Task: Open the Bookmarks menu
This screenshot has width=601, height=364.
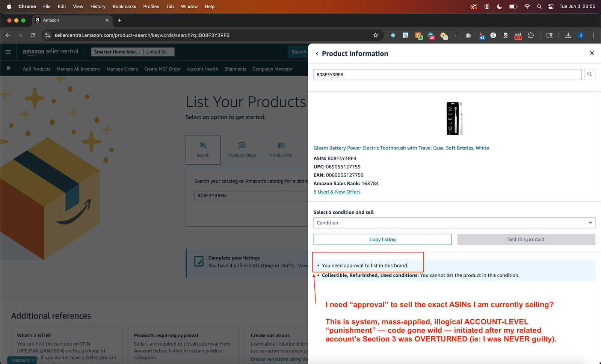Action: pyautogui.click(x=124, y=6)
